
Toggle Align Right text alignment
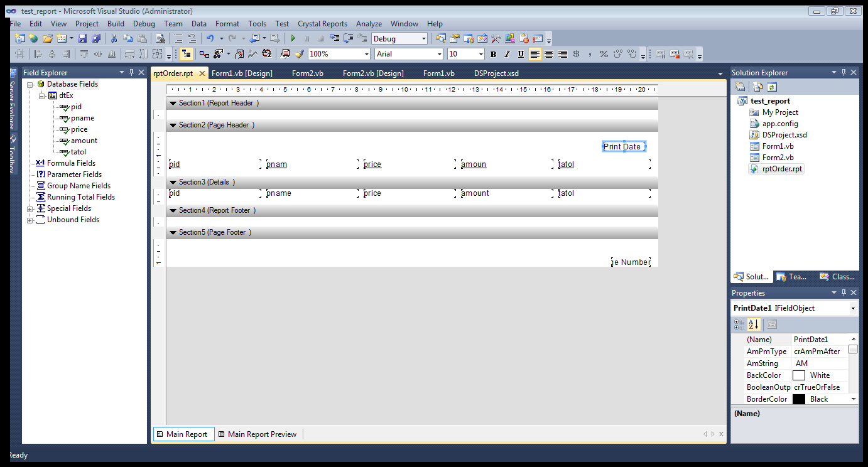pyautogui.click(x=563, y=54)
